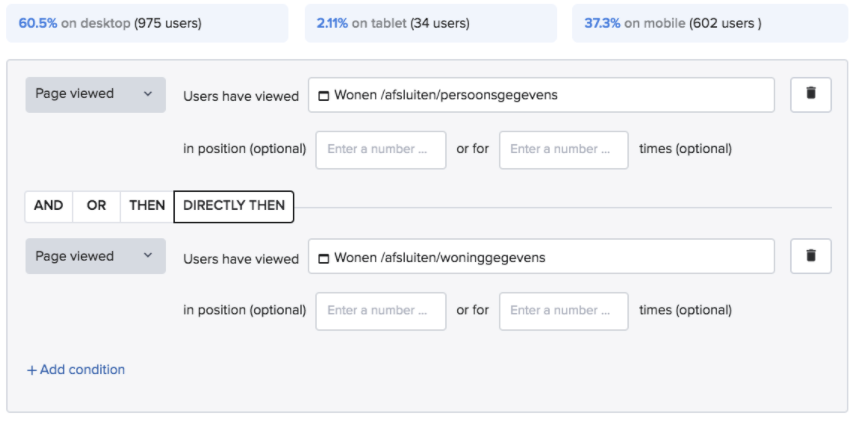Click page icon before persoonsgegevens page name
Image resolution: width=865 pixels, height=427 pixels.
pyautogui.click(x=323, y=96)
